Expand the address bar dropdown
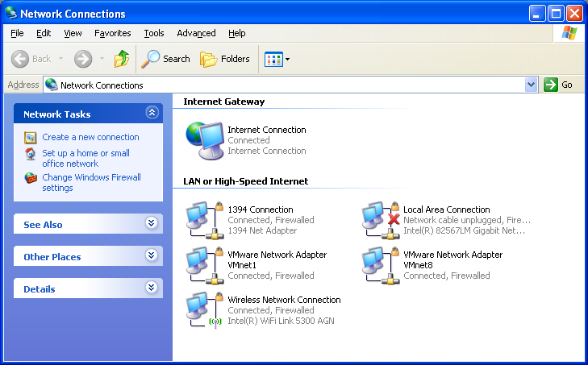Image resolution: width=588 pixels, height=365 pixels. 531,85
